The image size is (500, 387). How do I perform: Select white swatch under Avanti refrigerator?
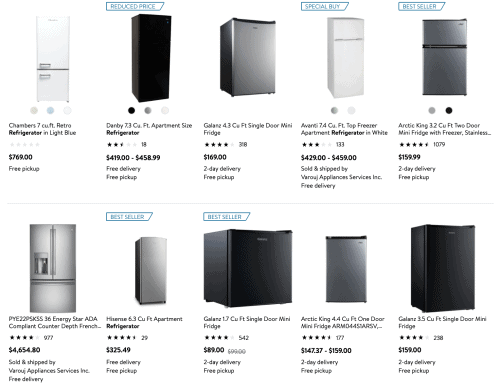tap(351, 110)
